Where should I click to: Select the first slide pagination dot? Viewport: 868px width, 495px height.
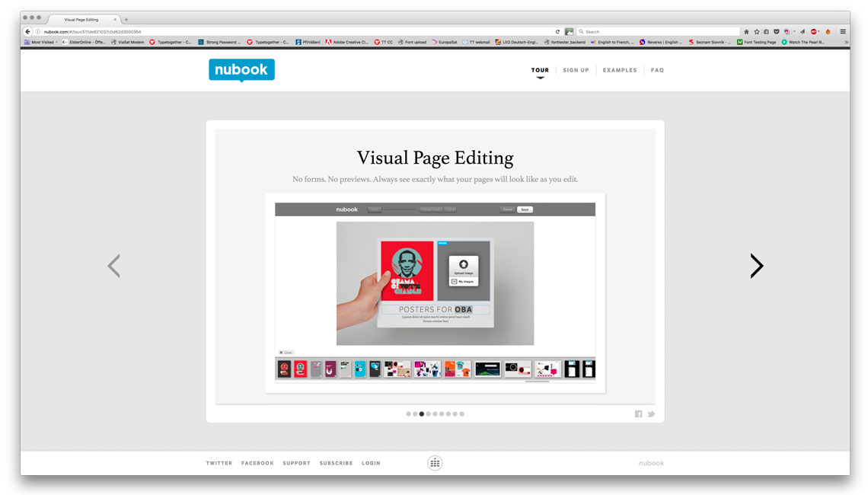click(409, 414)
